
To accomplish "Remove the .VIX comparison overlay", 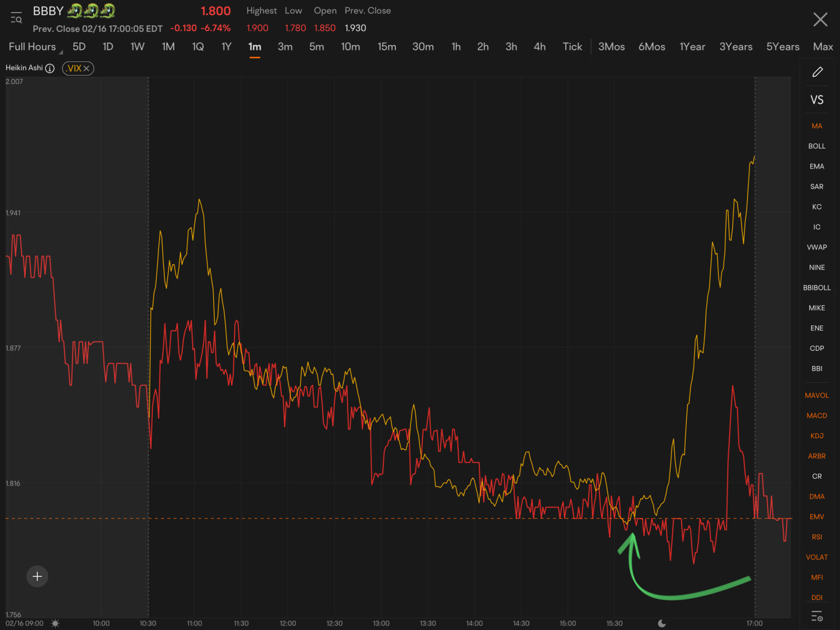I will pos(87,68).
